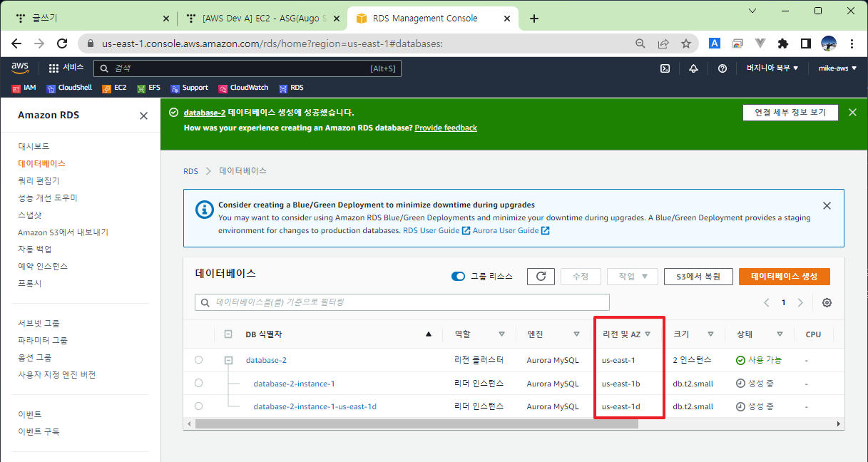
Task: Sort by 상태 column
Action: [x=780, y=334]
